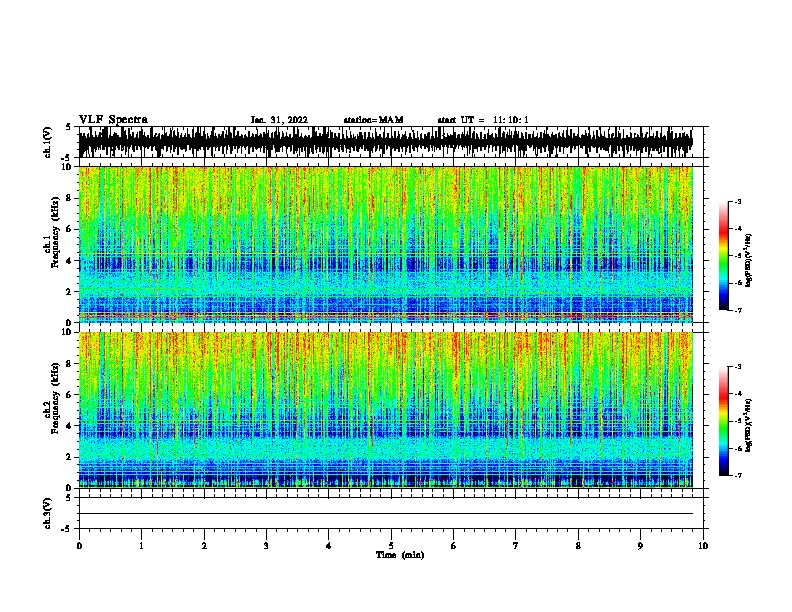Click the time axis tick label "0"
The image size is (792, 612).
(79, 546)
